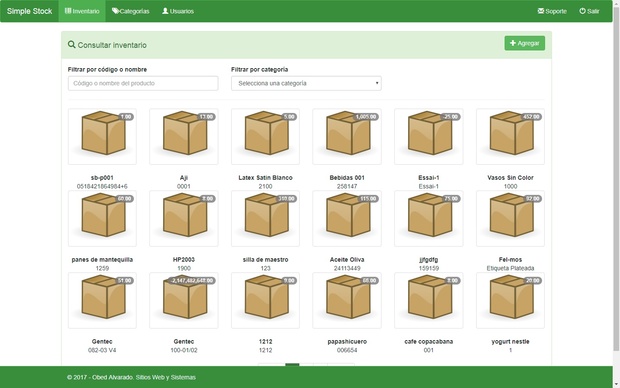Screen dimensions: 620x388
Task: Click product code 100-01/02
Action: (184, 350)
